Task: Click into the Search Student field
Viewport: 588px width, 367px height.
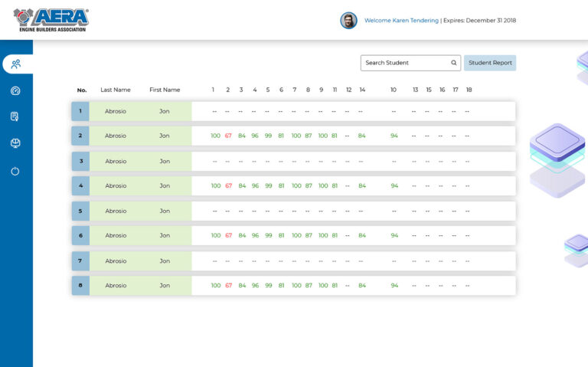Action: pos(406,63)
